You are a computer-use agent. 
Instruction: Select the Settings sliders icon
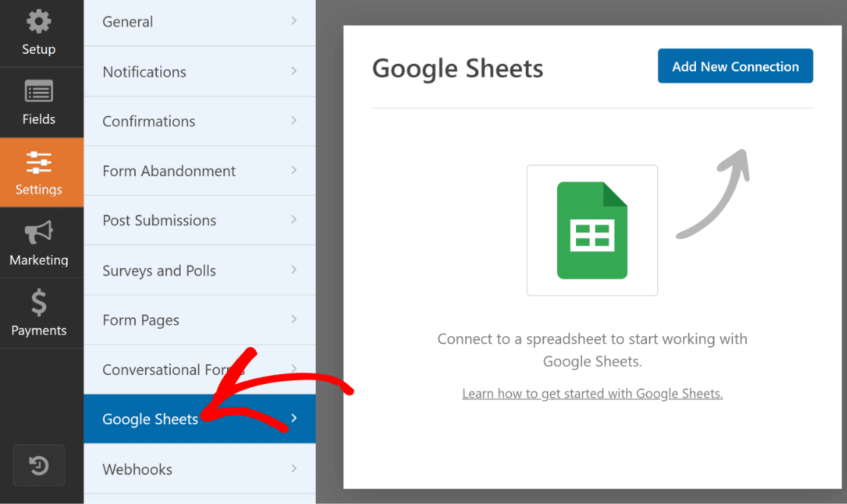tap(39, 162)
